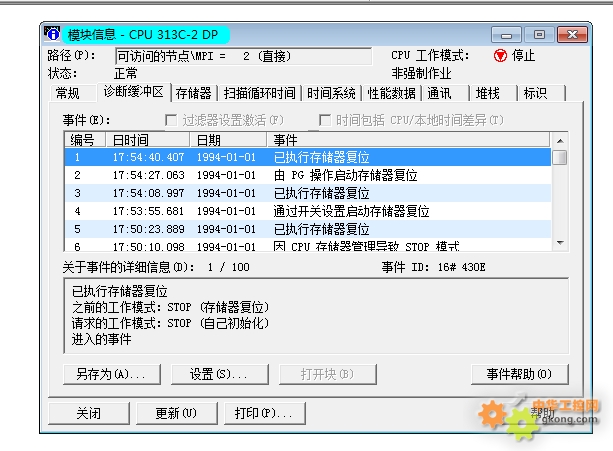Select event row 2 由 PG 操作启动存储器复位
Viewport: 613px width, 451px height.
click(308, 175)
